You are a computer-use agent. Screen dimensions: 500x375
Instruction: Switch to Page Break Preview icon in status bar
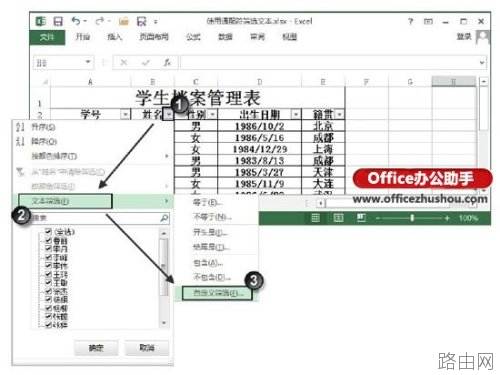pyautogui.click(x=361, y=218)
